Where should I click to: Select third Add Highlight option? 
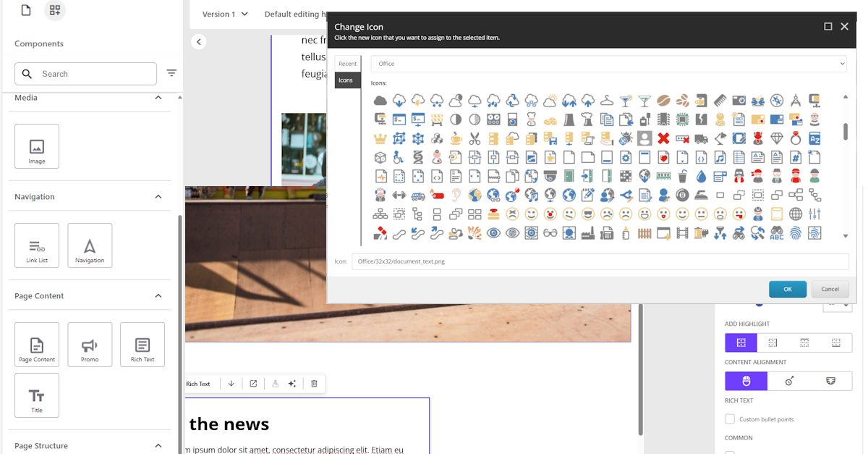tap(804, 342)
